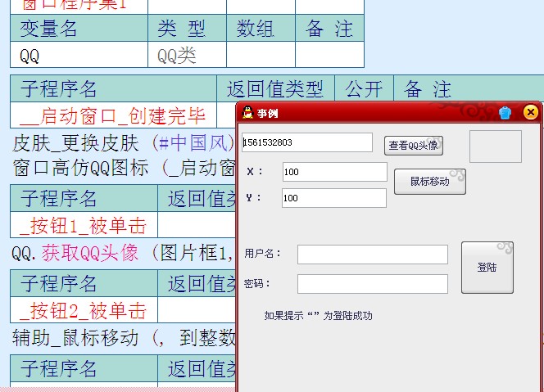Click the 密码： label

[257, 284]
